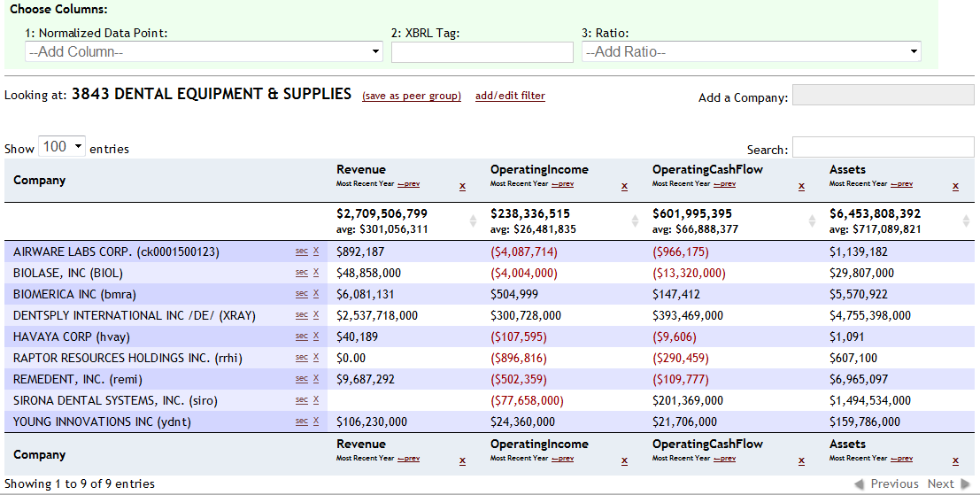Image resolution: width=980 pixels, height=495 pixels.
Task: Remove the OperatingIncome column via header x
Action: point(624,187)
